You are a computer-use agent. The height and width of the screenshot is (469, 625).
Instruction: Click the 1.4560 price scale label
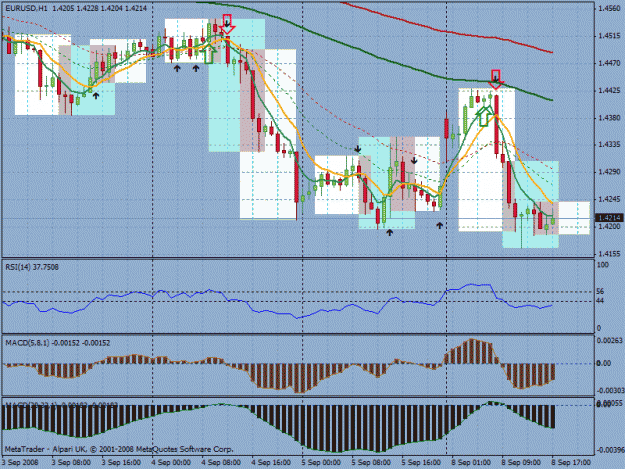point(609,8)
